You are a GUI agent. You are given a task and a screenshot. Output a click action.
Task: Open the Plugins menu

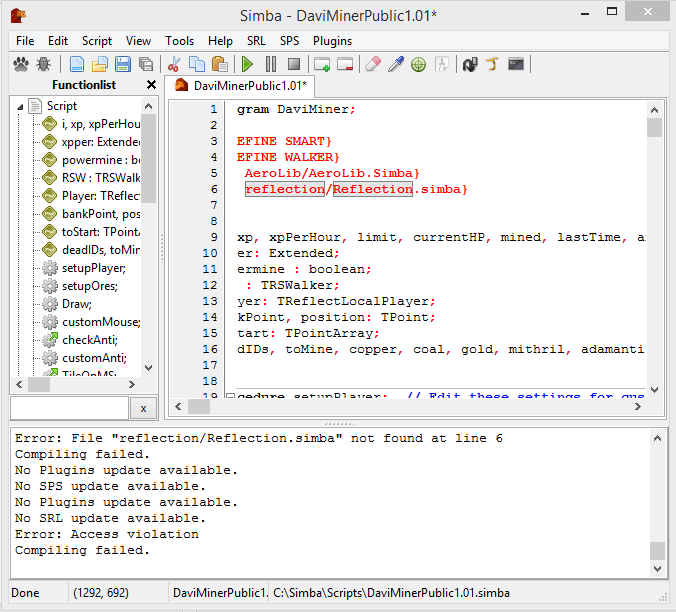[x=332, y=41]
